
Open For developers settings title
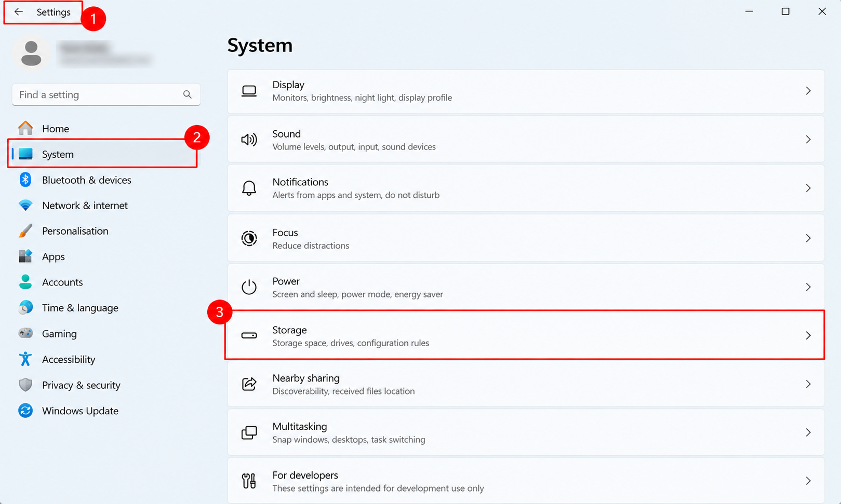click(x=305, y=475)
